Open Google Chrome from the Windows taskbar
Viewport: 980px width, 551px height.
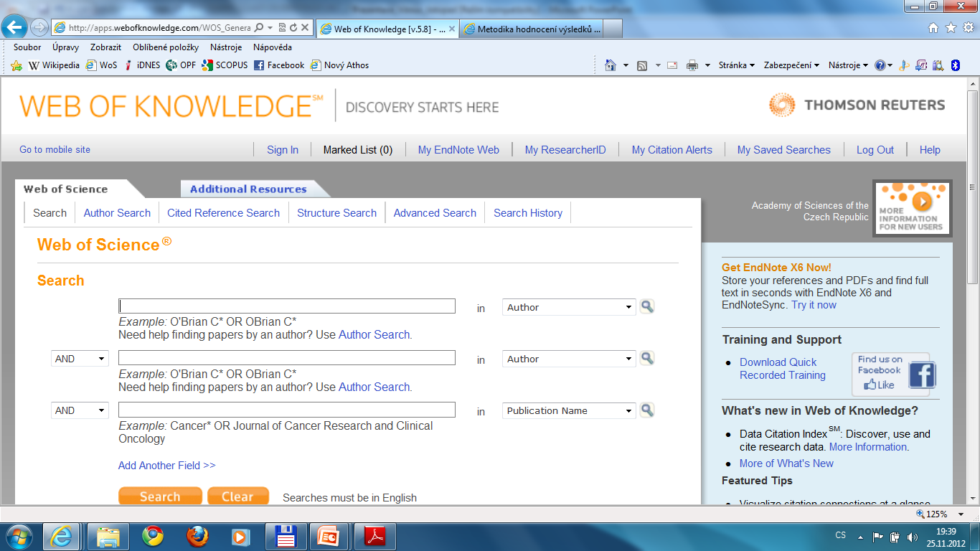pyautogui.click(x=152, y=536)
